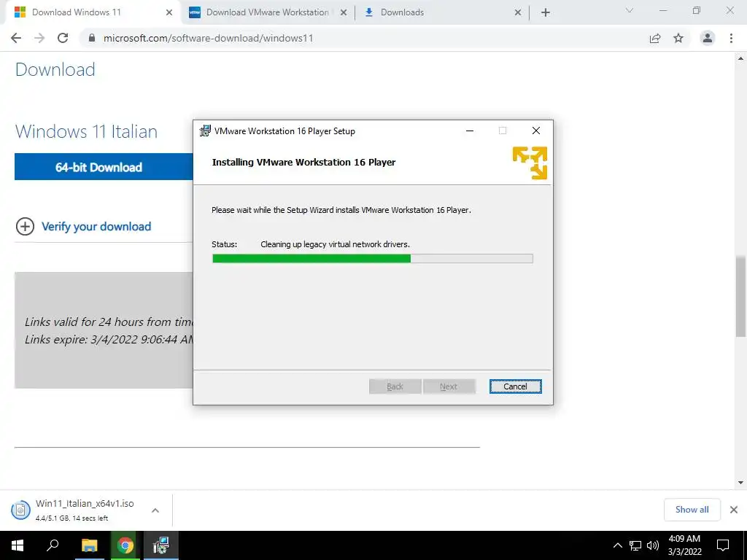Click the VMware setup title bar icon
The image size is (747, 560).
pos(205,131)
